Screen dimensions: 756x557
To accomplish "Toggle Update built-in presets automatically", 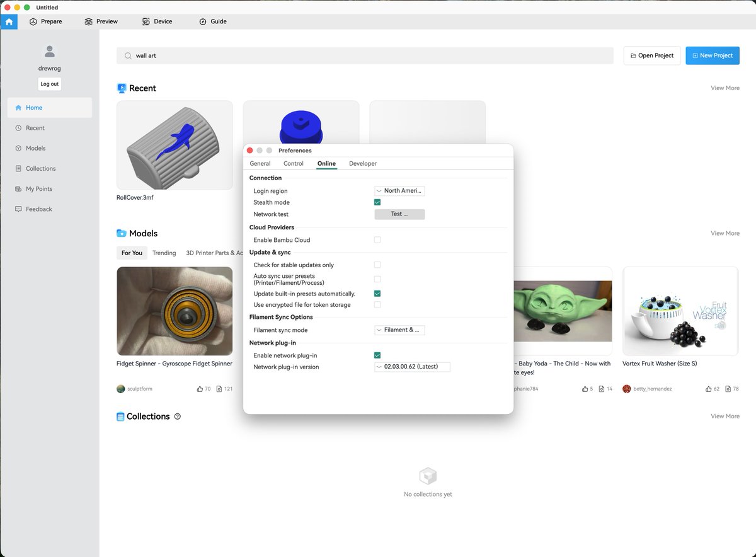I will [377, 294].
